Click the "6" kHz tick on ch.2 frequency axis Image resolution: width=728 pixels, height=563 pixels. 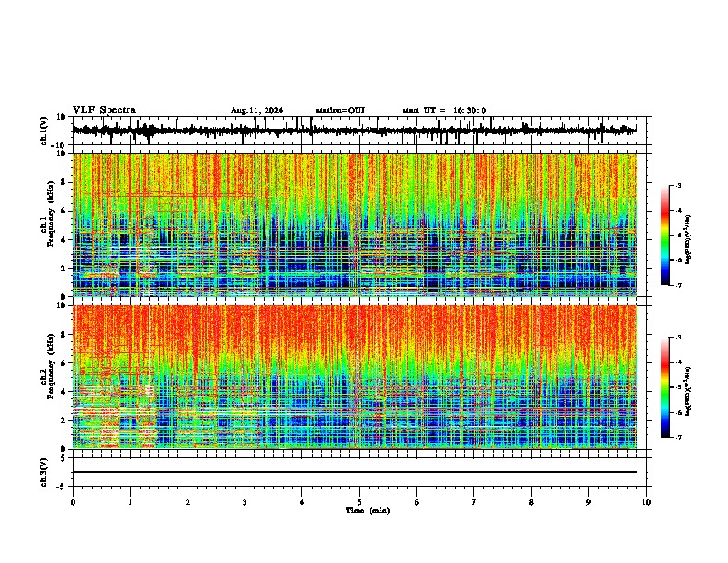(x=63, y=363)
